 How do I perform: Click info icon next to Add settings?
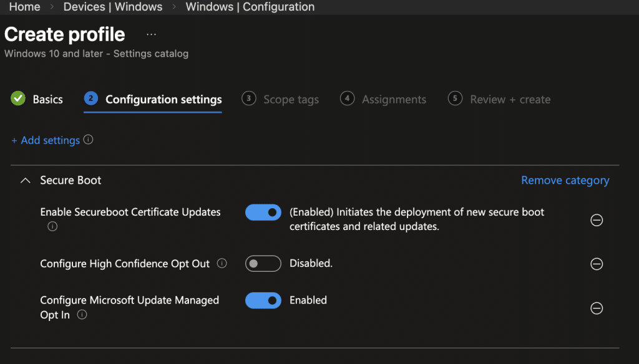(x=89, y=140)
